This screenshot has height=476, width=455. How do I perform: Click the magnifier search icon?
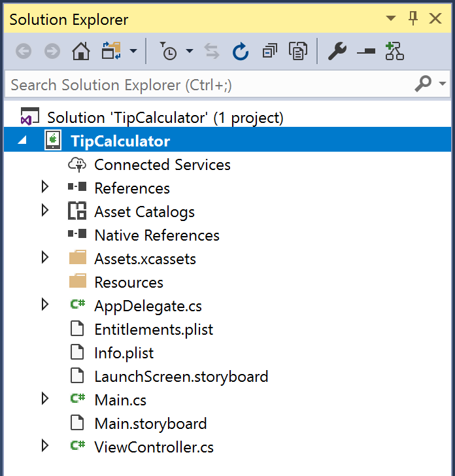423,84
